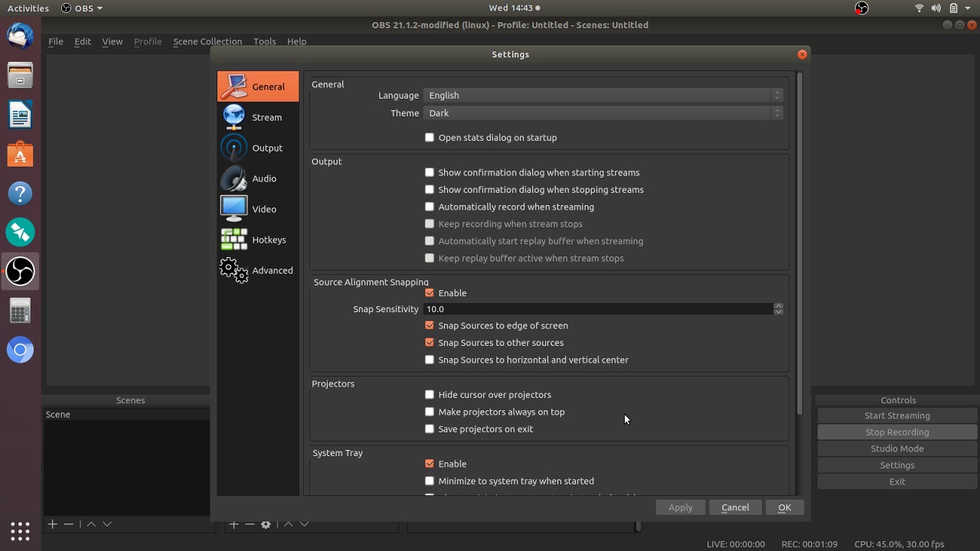Open the Scene Collection menu
Viewport: 980px width, 551px height.
(x=207, y=41)
